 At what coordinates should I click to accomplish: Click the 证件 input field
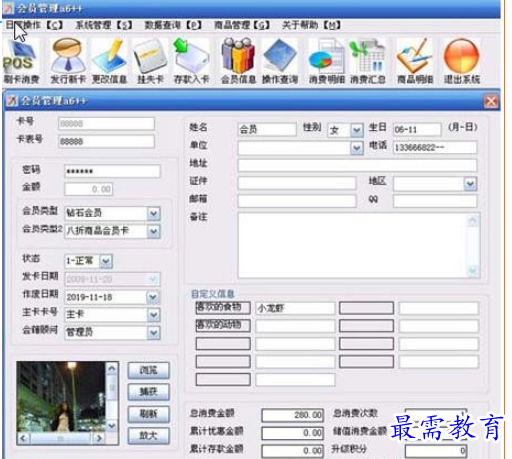click(297, 183)
